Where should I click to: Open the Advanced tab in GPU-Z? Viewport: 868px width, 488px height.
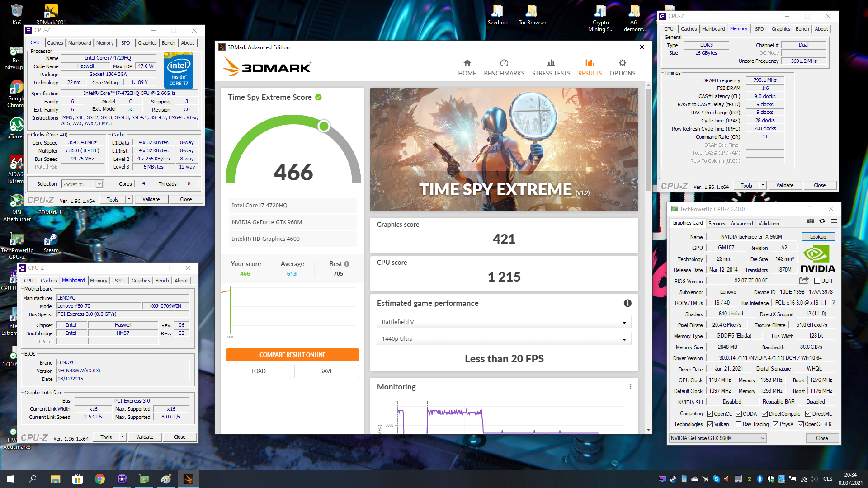tap(742, 224)
